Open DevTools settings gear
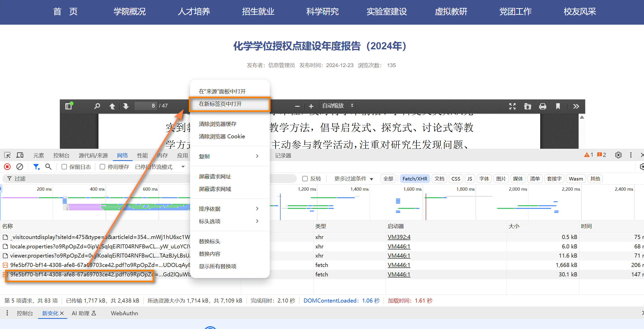 point(618,155)
